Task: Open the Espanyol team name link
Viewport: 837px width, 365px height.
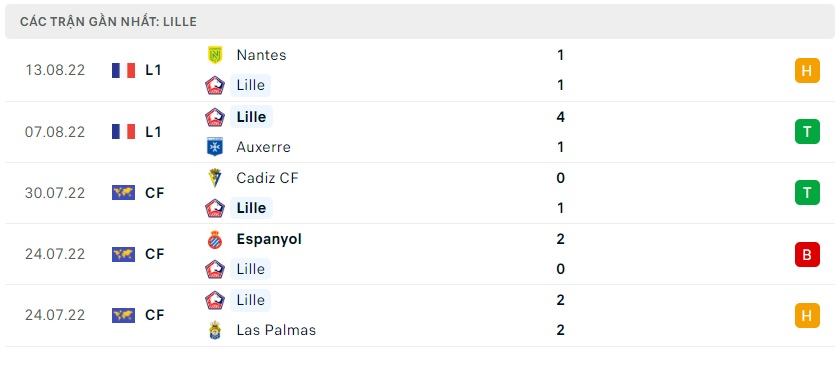Action: click(269, 239)
